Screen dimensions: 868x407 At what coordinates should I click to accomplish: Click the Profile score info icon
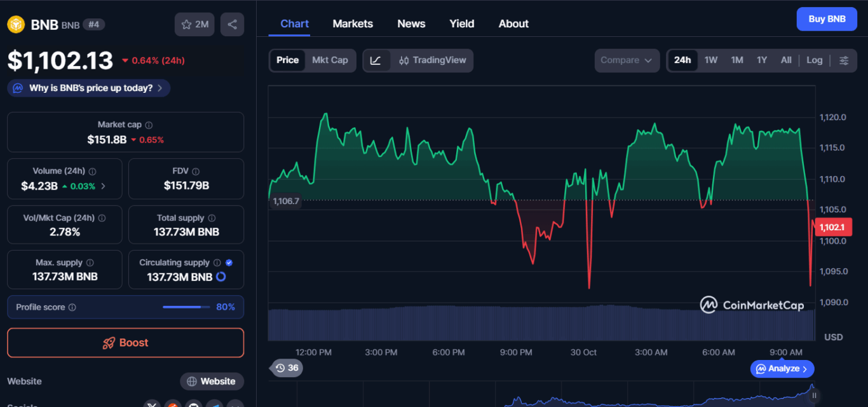pyautogui.click(x=72, y=307)
